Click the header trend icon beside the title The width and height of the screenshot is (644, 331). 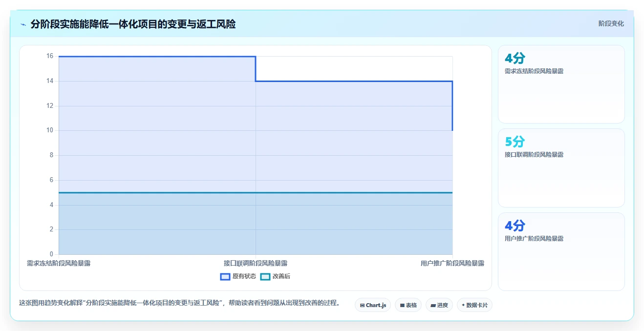[23, 24]
